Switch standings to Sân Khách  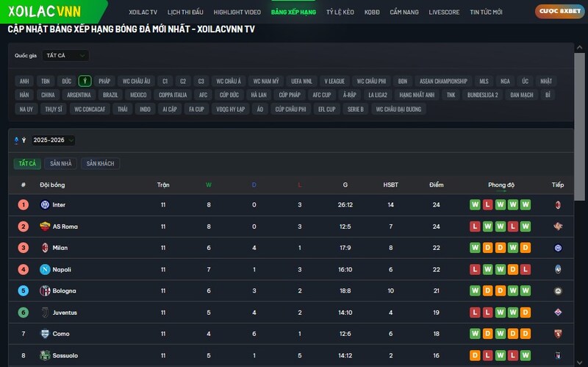(100, 163)
